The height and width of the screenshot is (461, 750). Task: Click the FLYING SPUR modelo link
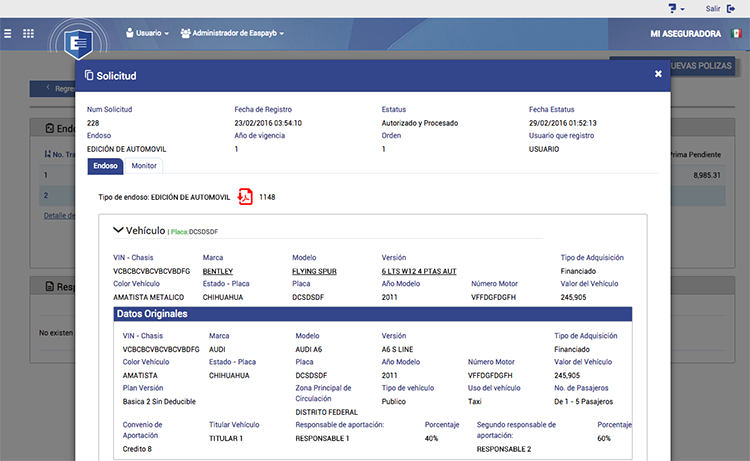314,271
